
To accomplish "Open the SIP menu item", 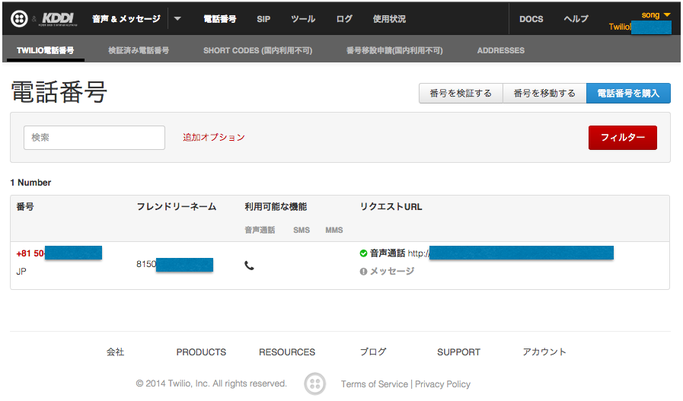I will [x=264, y=19].
